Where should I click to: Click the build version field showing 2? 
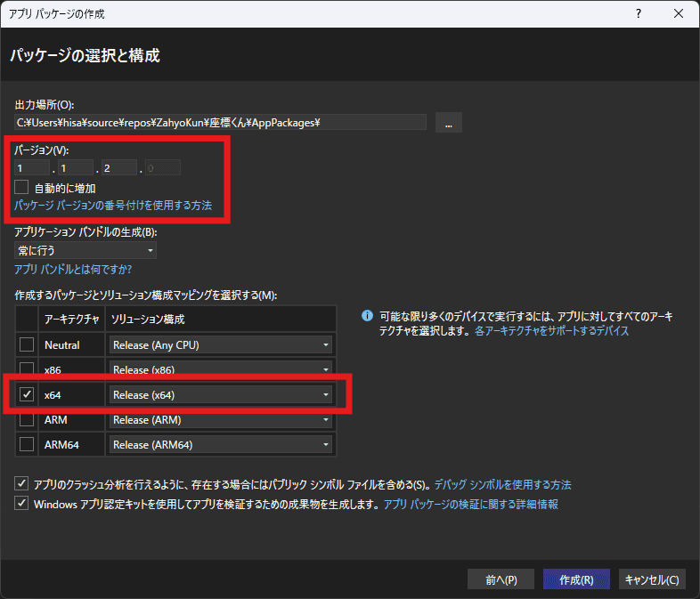click(x=119, y=167)
